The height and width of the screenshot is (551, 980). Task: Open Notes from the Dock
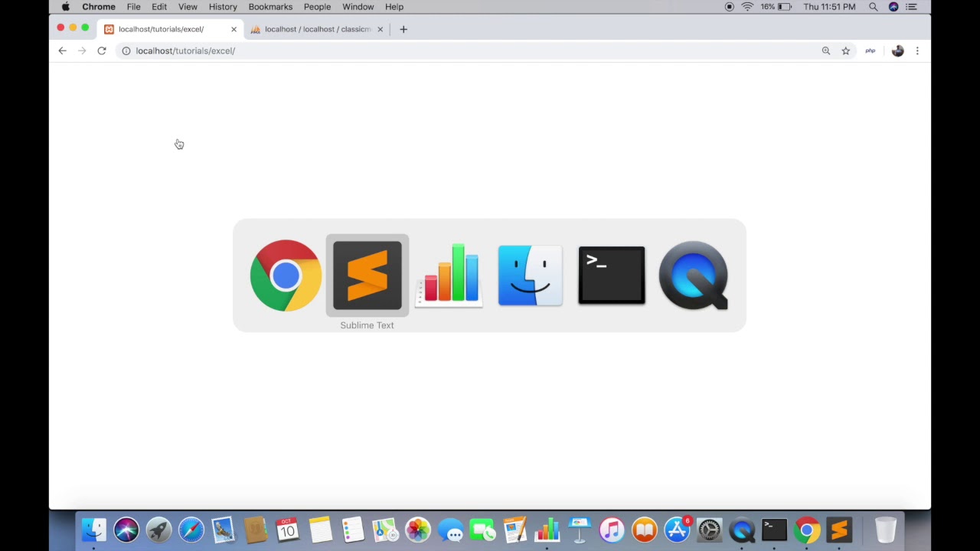click(321, 530)
